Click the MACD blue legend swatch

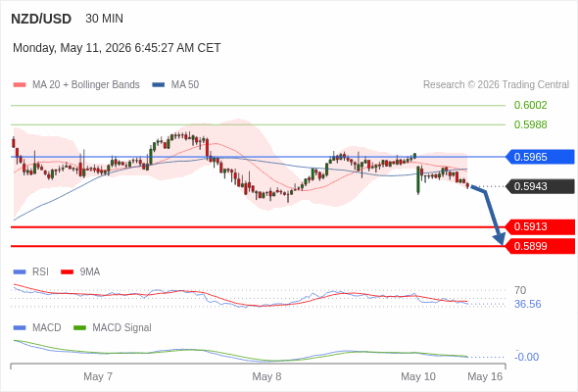point(20,328)
